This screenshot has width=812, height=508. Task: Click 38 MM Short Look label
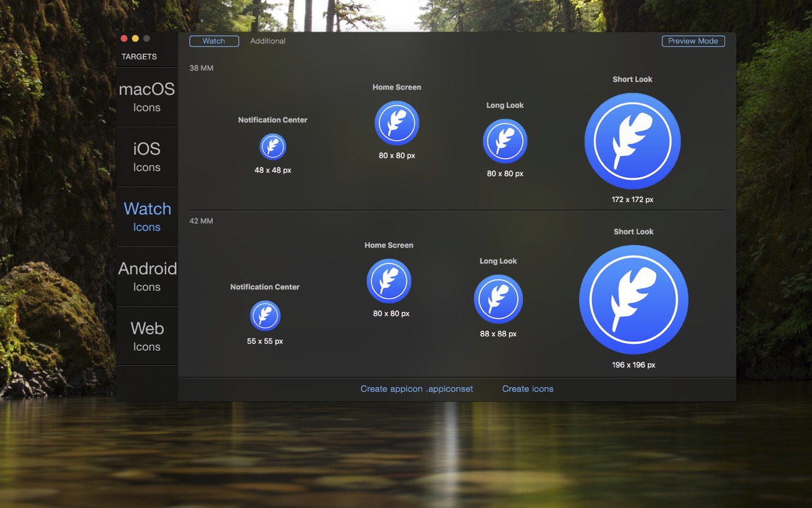tap(632, 79)
